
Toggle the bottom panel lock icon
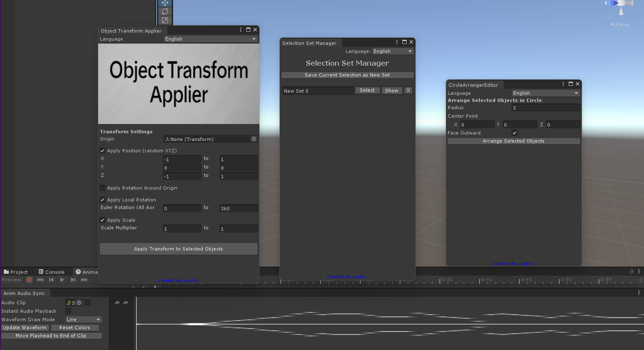(632, 271)
